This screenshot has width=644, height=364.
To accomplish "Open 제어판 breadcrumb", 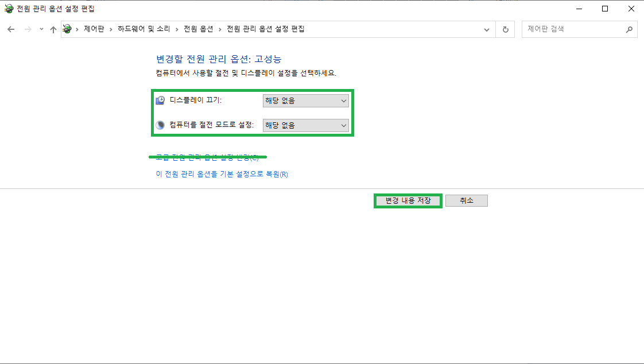I will pos(94,29).
